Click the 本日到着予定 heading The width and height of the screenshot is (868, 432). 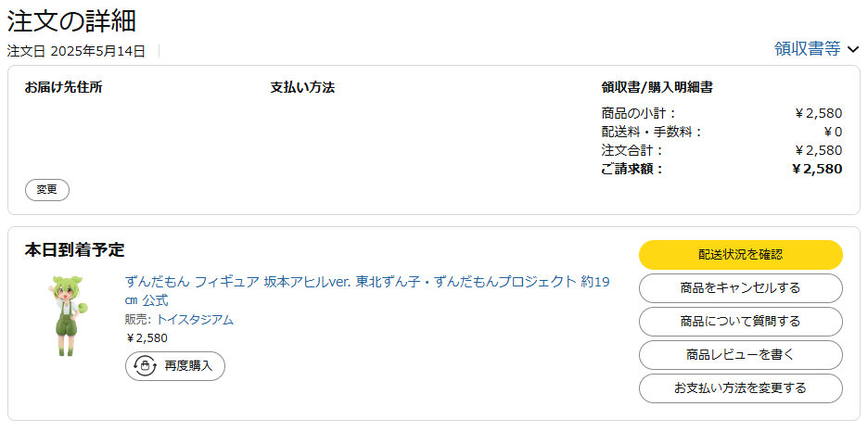pos(75,250)
